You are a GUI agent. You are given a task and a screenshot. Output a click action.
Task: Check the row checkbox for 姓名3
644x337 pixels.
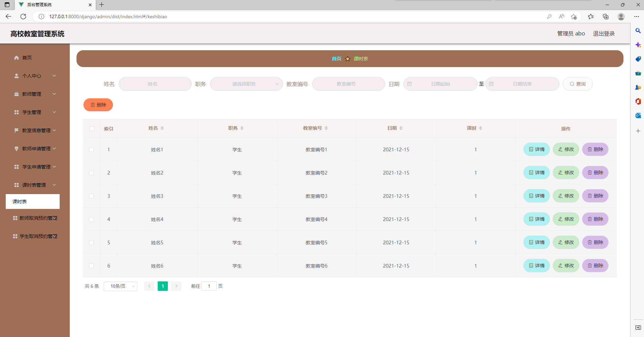pos(91,196)
